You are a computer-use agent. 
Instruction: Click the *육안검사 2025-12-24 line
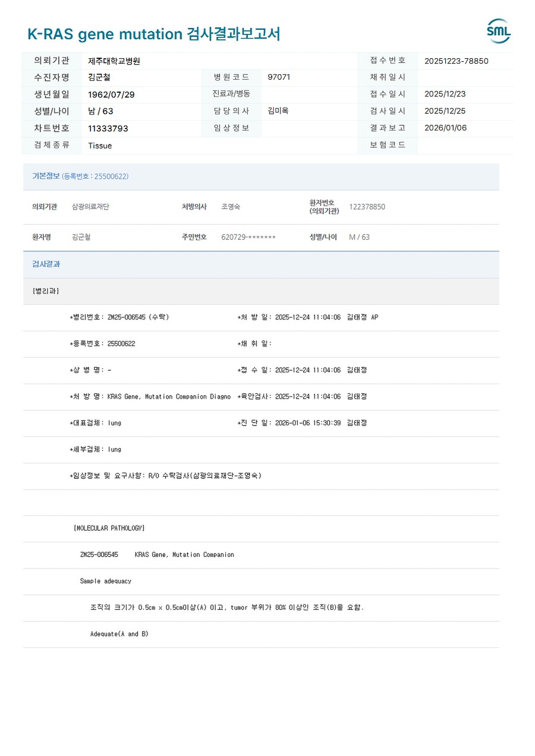302,396
